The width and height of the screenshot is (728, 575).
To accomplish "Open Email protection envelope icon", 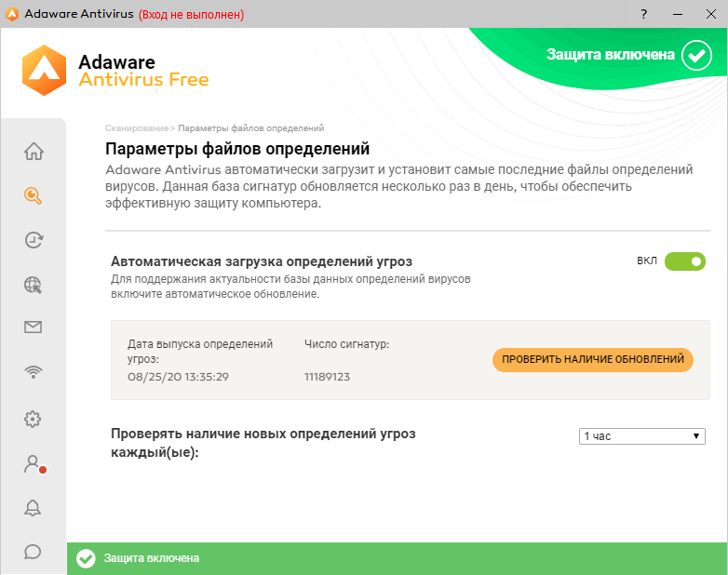I will point(33,328).
